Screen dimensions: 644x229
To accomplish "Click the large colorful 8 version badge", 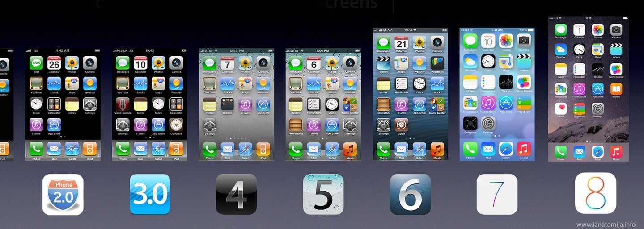I will (x=596, y=193).
